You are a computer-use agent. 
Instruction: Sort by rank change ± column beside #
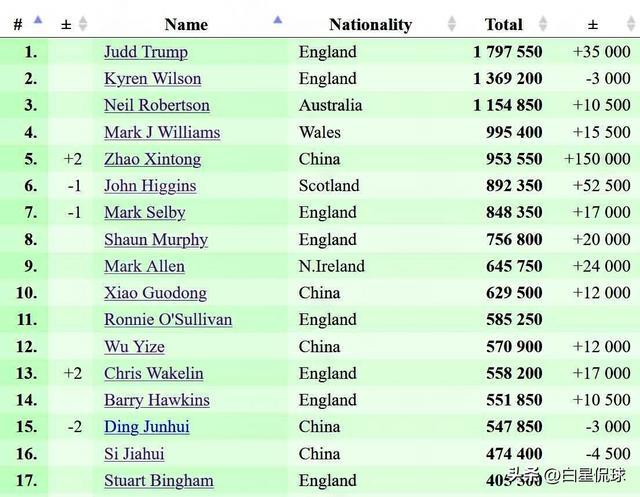(82, 24)
